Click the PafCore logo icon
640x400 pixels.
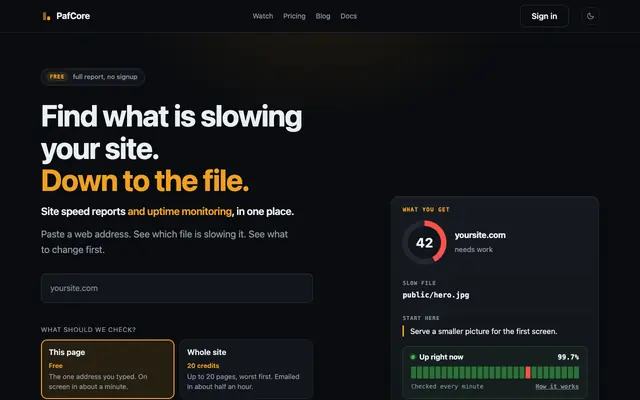coord(47,16)
